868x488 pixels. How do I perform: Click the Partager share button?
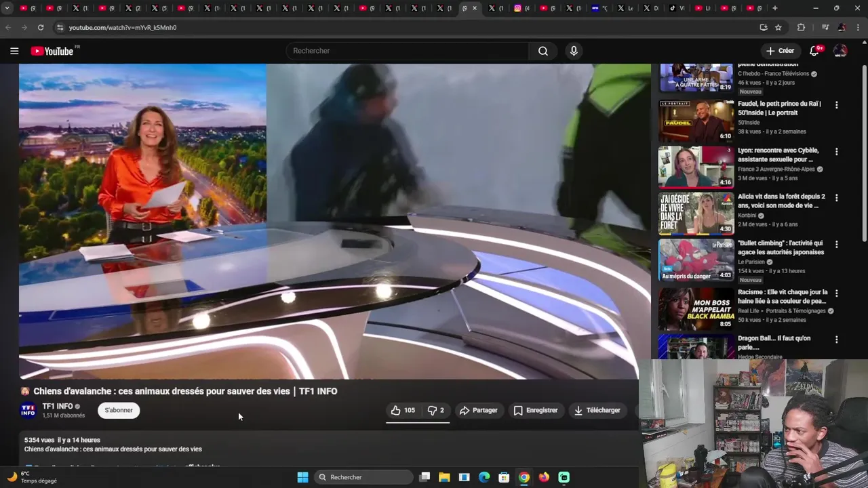[x=478, y=410]
